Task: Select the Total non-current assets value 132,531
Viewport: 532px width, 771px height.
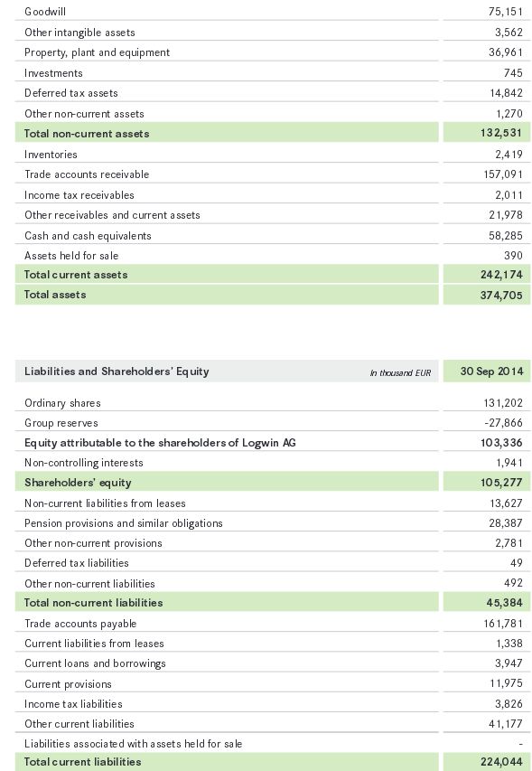Action: (501, 133)
